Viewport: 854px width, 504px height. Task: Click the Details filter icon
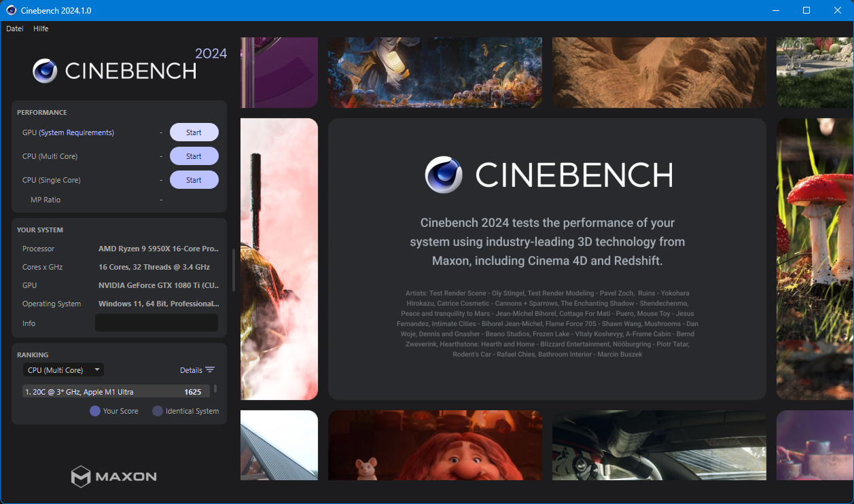(210, 370)
